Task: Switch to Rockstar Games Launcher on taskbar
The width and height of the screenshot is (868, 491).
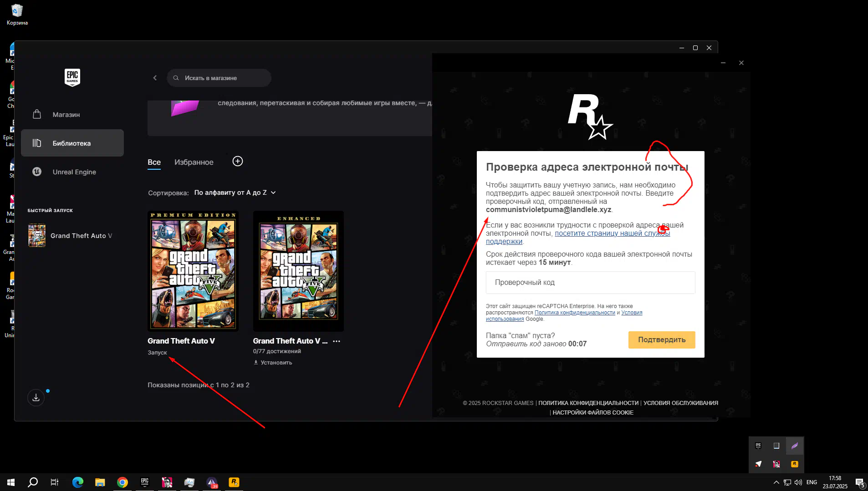Action: point(234,482)
